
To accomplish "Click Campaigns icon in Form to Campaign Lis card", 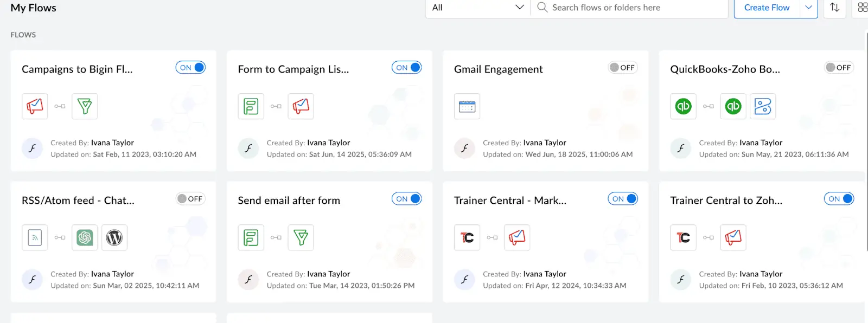I will coord(301,106).
